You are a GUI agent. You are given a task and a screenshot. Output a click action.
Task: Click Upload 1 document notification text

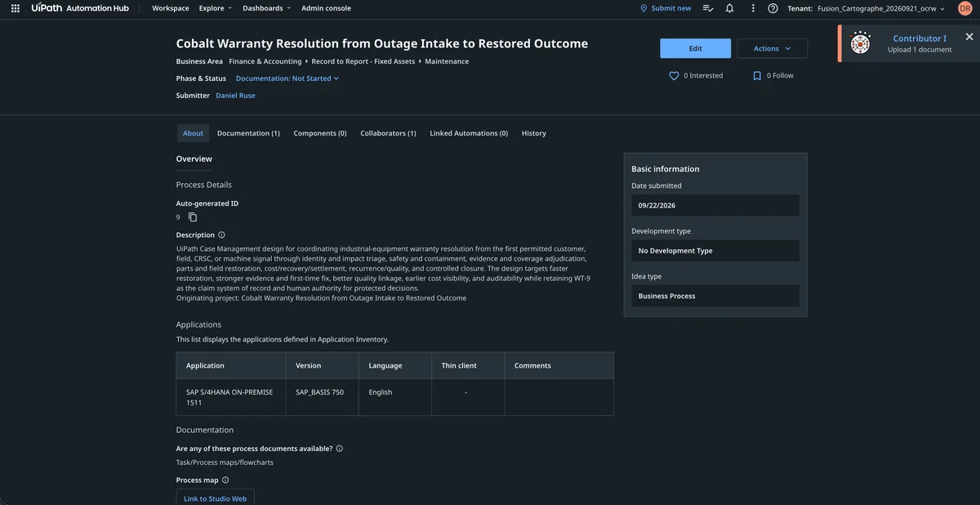pyautogui.click(x=920, y=50)
